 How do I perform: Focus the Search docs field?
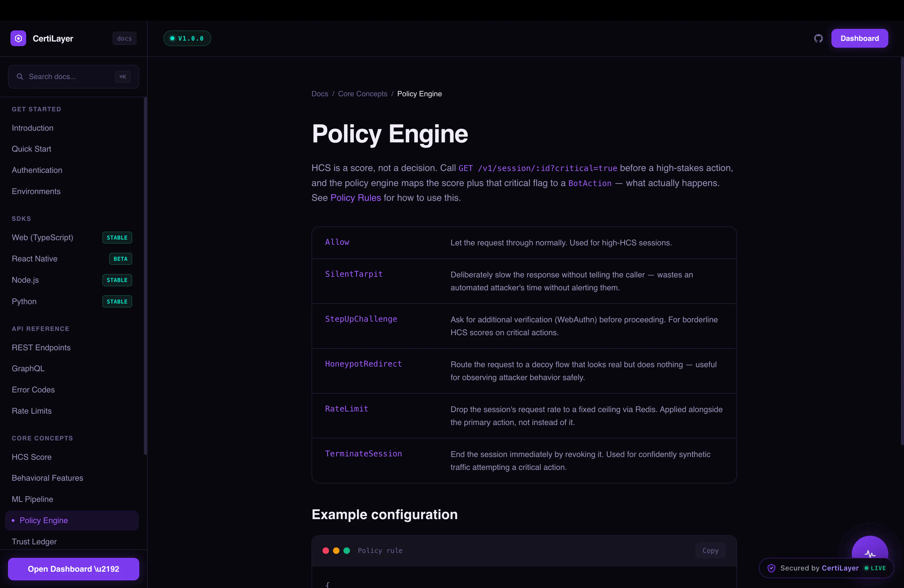pos(73,77)
